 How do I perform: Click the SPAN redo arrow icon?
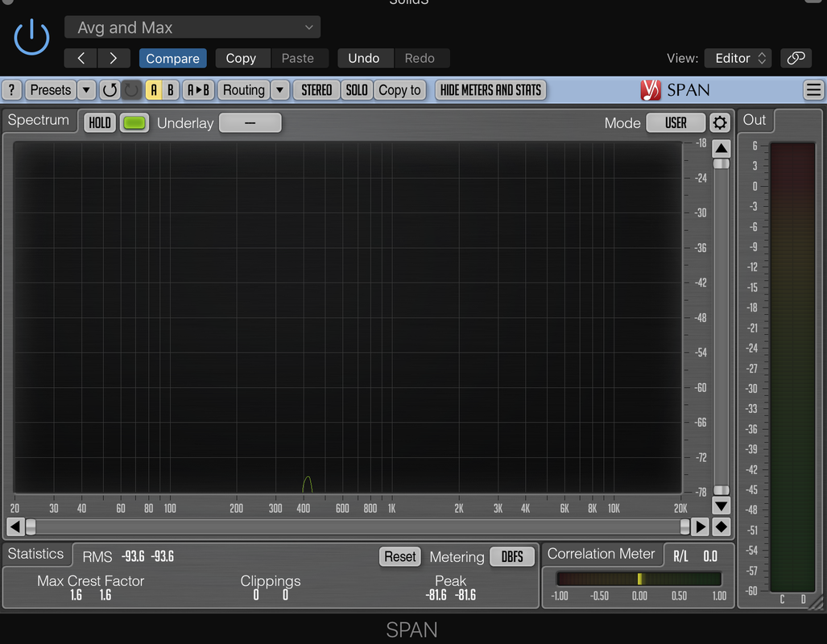(x=131, y=90)
